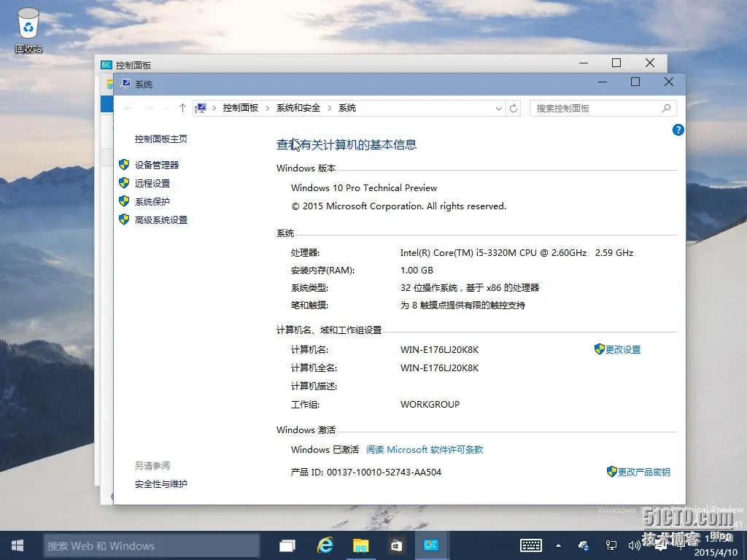The height and width of the screenshot is (560, 747).
Task: Click the shield icon beside 高级系统设置
Action: (x=124, y=219)
